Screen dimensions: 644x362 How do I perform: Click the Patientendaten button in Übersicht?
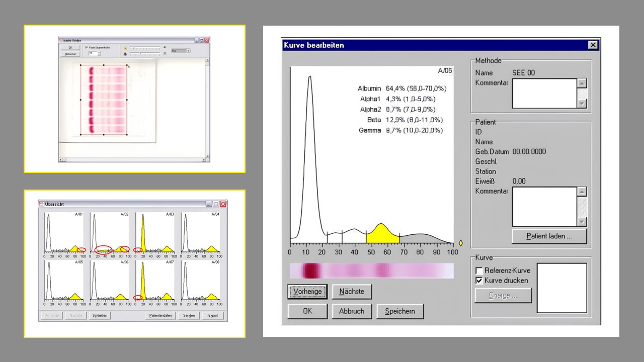click(x=160, y=316)
